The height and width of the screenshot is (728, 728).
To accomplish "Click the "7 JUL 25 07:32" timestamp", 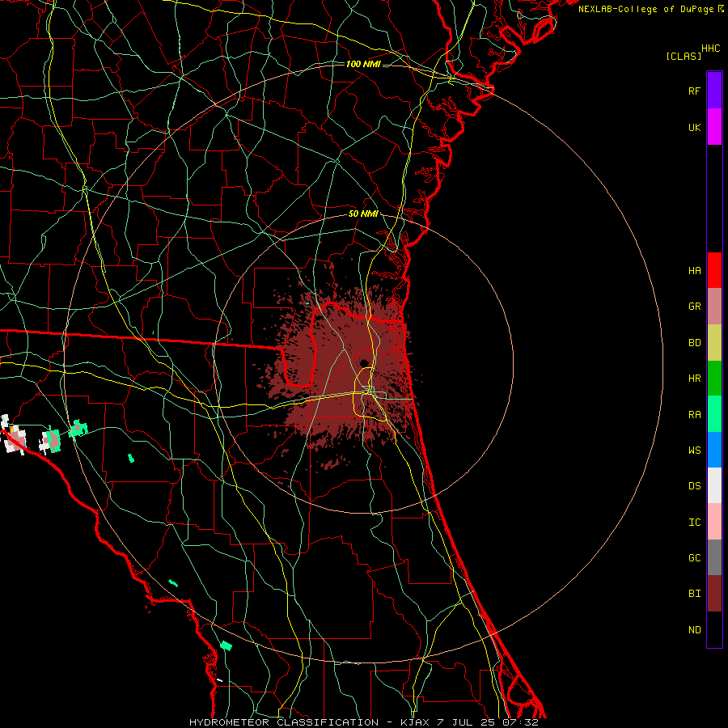I will [489, 722].
